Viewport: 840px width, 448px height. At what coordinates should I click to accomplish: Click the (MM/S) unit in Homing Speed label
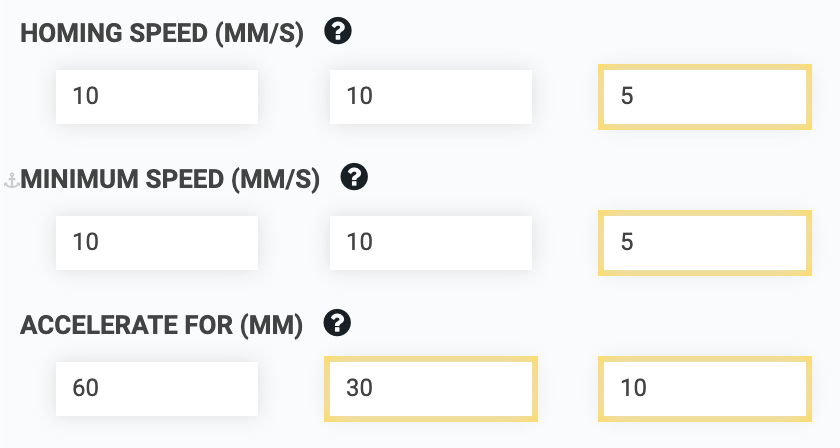259,33
